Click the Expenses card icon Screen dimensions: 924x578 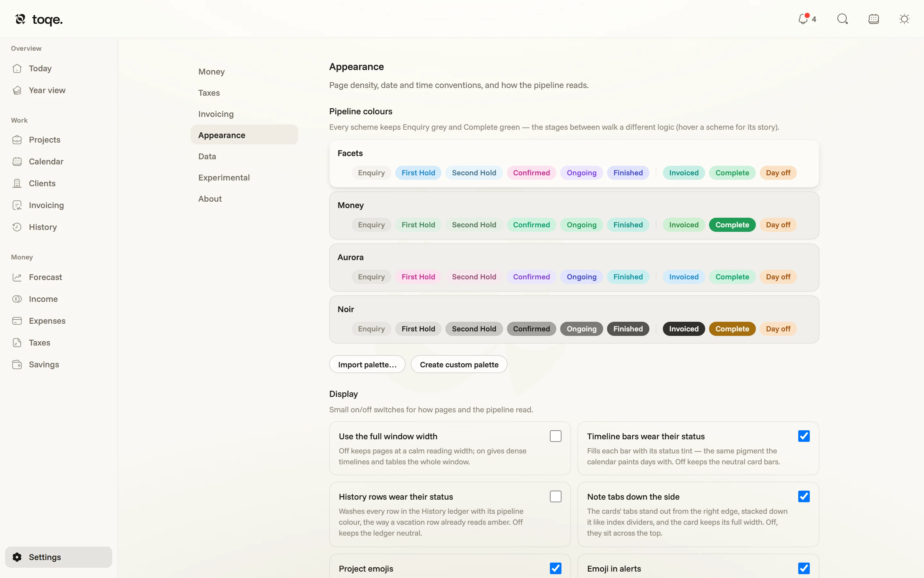17,321
